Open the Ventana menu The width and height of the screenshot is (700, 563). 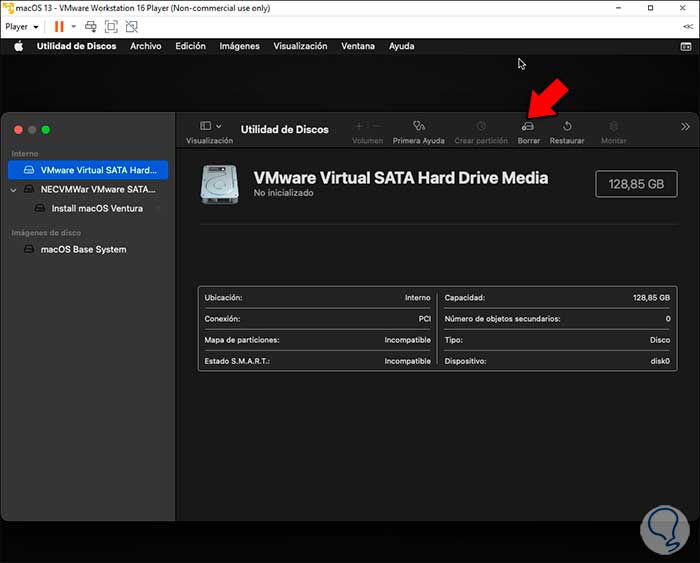point(358,46)
